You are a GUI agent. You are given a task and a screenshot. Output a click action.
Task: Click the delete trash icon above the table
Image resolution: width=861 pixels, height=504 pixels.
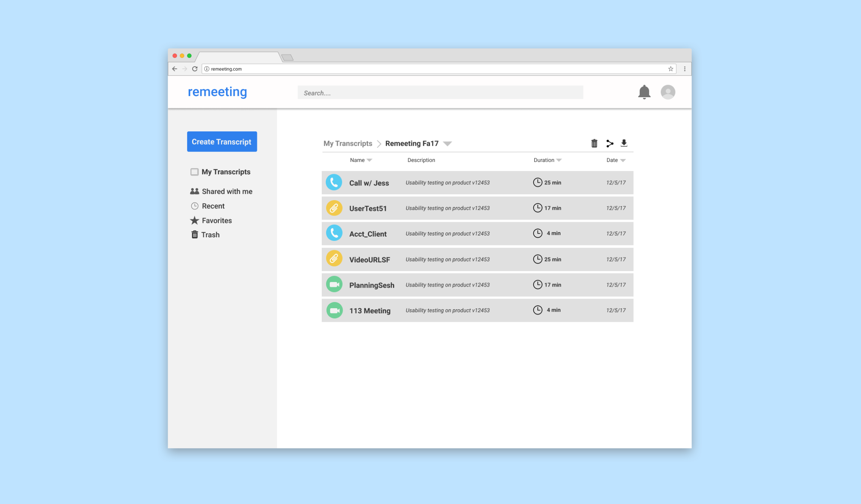tap(594, 143)
